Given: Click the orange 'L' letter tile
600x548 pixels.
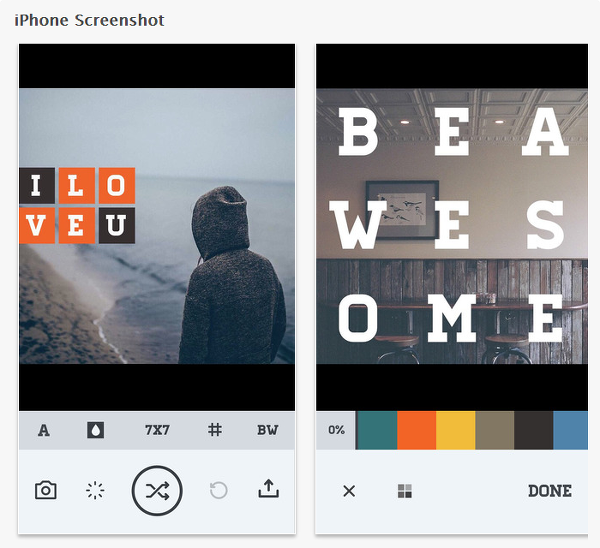Looking at the screenshot, I should (77, 186).
